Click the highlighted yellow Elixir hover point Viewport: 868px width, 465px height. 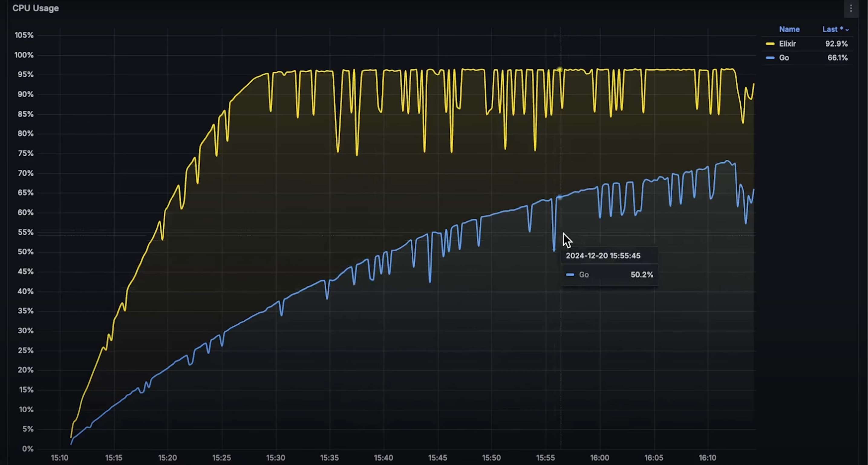coord(560,70)
